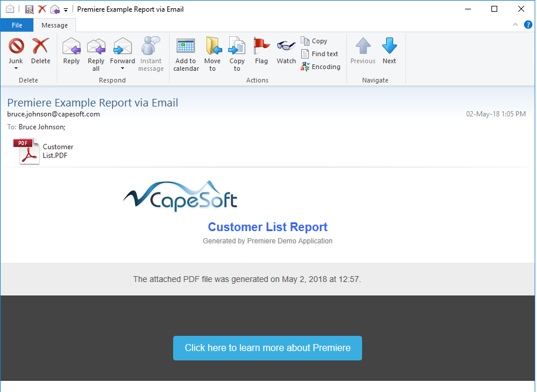Screen dimensions: 537x392
Task: Open the quick access toolbar customize dropdown
Action: (x=66, y=9)
